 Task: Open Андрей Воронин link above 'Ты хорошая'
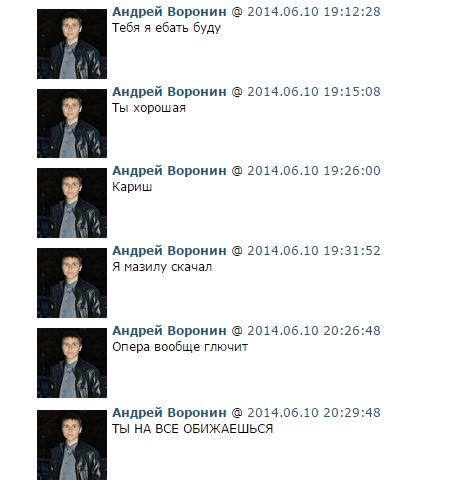pos(169,92)
